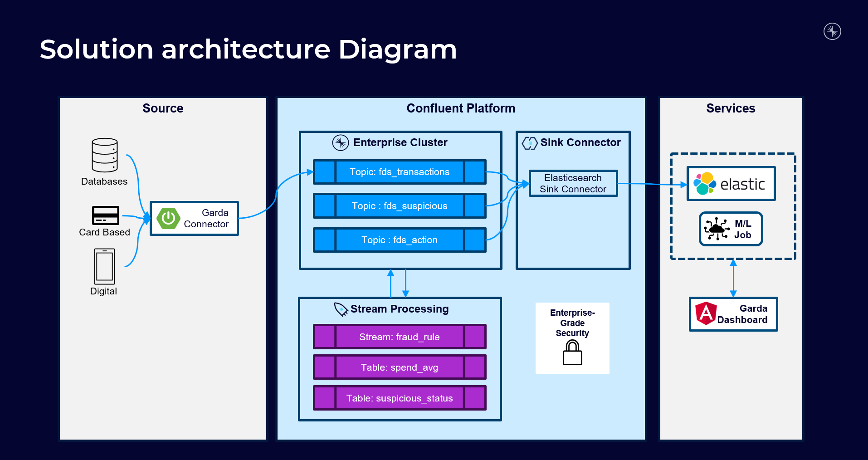Click the Sink Connector hexagon icon
The image size is (868, 460).
(530, 143)
